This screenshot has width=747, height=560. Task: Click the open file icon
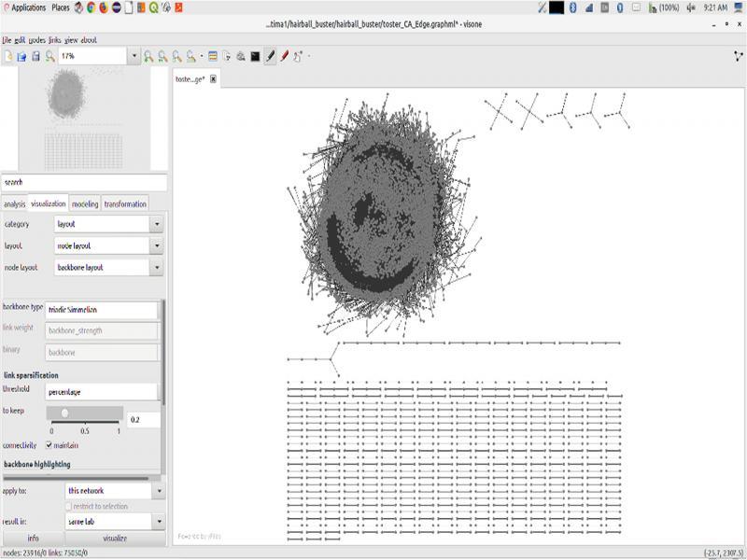[x=21, y=57]
